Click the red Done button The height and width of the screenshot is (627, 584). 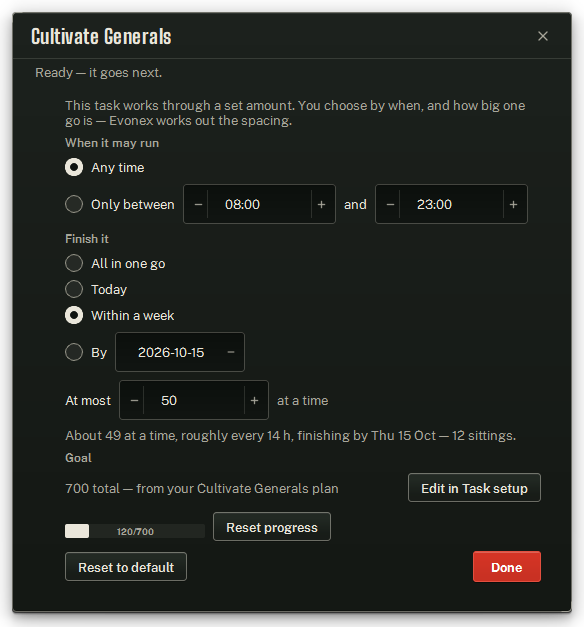coord(506,567)
